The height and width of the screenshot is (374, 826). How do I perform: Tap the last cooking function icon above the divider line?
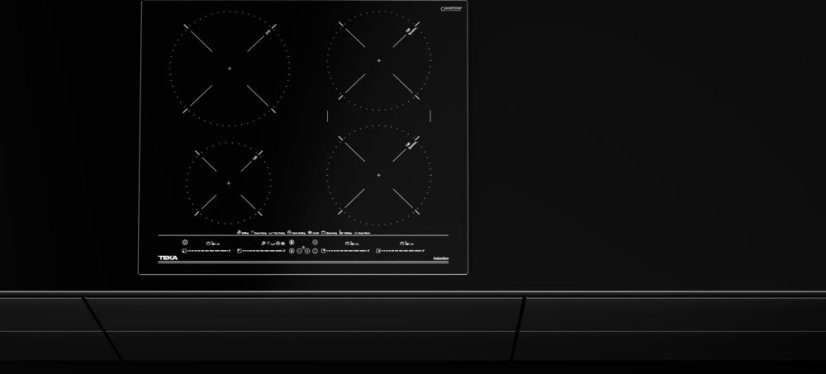pyautogui.click(x=356, y=233)
